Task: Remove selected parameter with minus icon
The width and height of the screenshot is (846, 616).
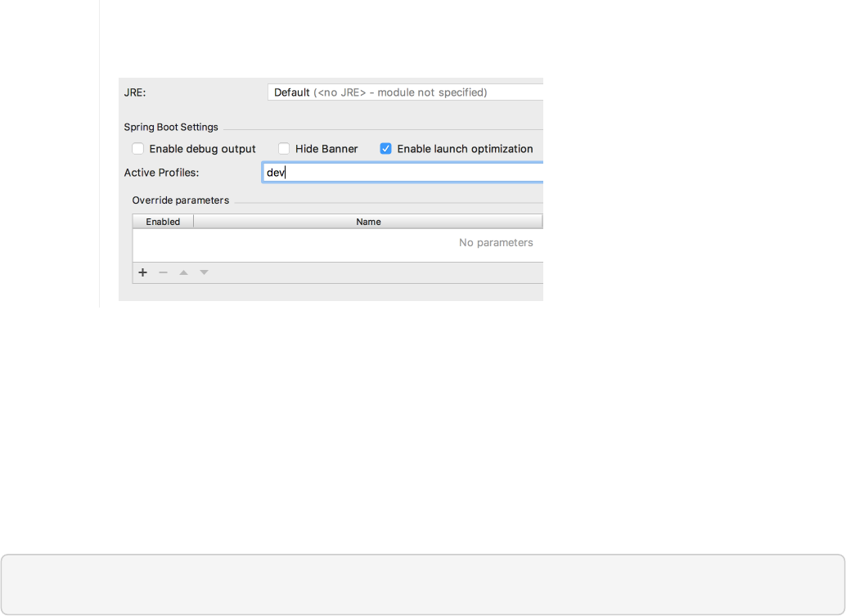Action: coord(163,272)
